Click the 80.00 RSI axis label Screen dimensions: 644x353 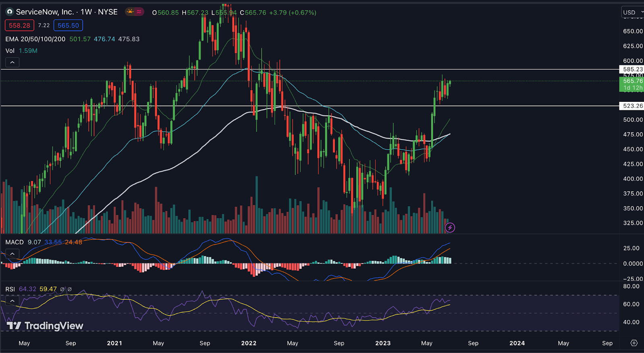coord(631,286)
